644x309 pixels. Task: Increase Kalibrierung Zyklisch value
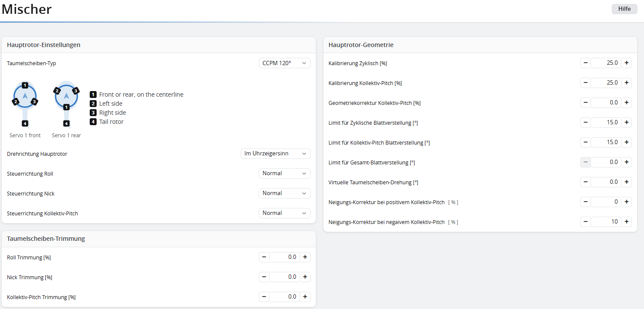pos(626,63)
